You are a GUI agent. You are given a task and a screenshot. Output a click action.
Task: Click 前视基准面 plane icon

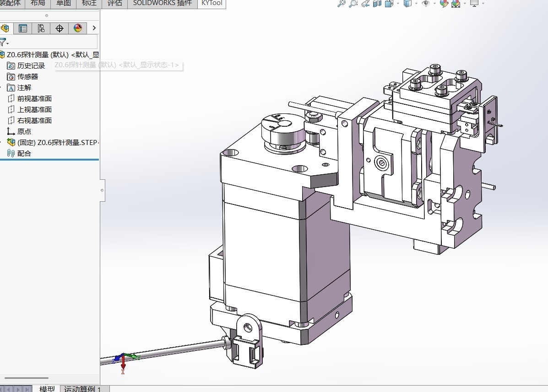pyautogui.click(x=11, y=99)
